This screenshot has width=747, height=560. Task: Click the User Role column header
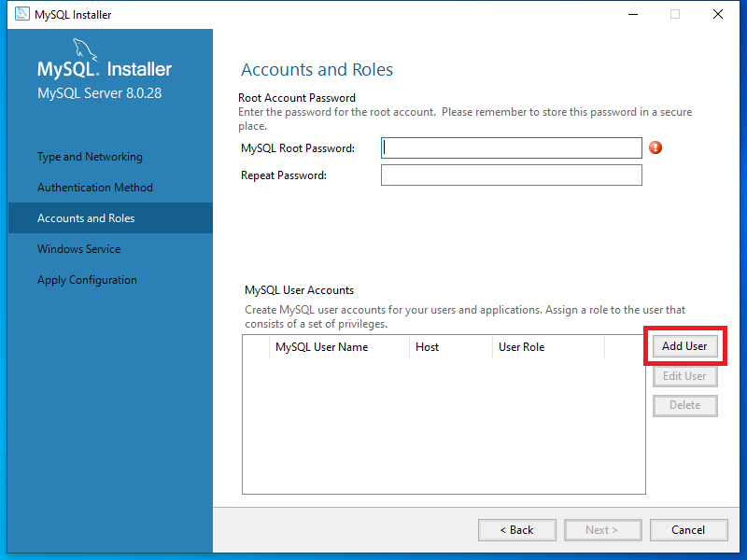tap(548, 347)
